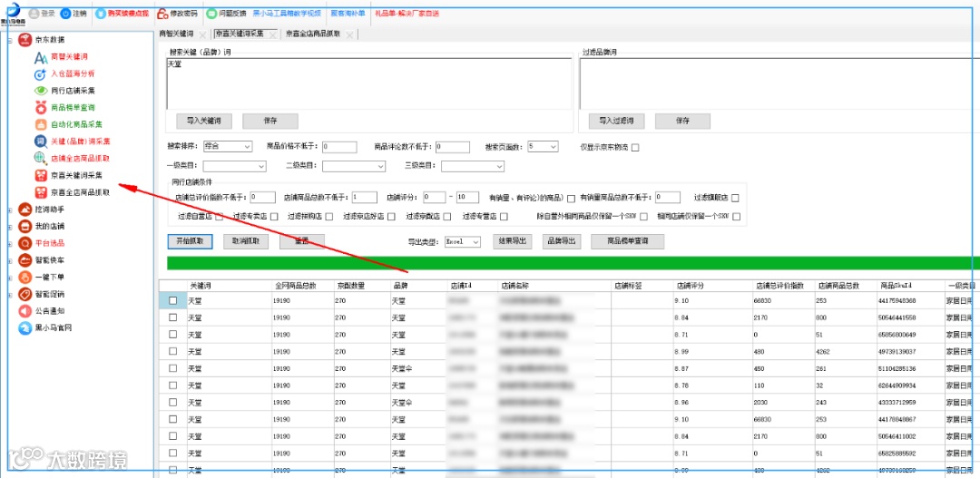
Task: Click the 搜索关键(品牌)词 text area
Action: click(369, 83)
